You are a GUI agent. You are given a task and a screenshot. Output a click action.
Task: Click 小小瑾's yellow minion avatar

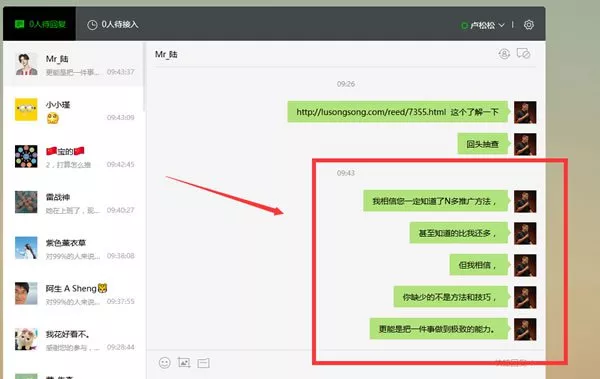click(x=26, y=109)
